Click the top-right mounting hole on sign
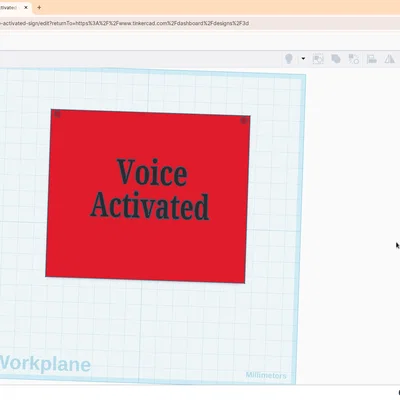 (x=244, y=120)
